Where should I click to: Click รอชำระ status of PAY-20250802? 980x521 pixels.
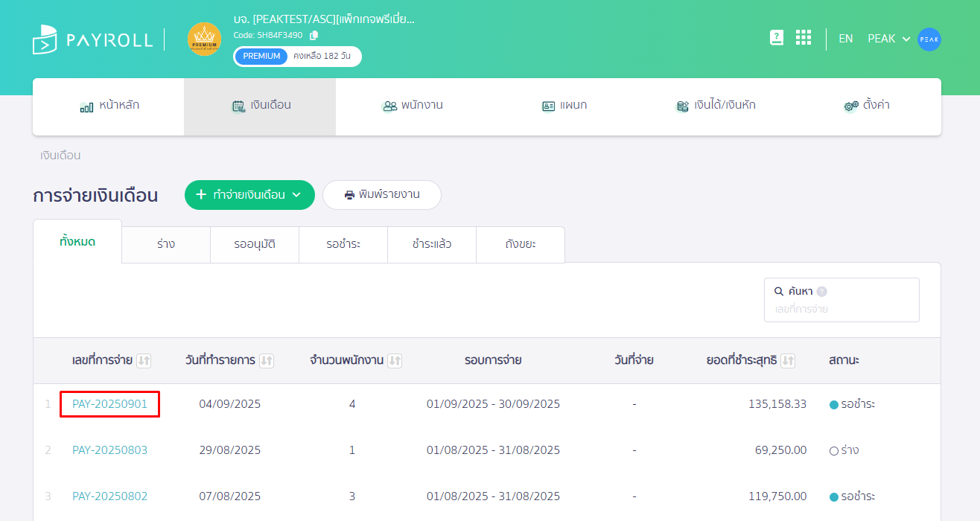pos(853,496)
